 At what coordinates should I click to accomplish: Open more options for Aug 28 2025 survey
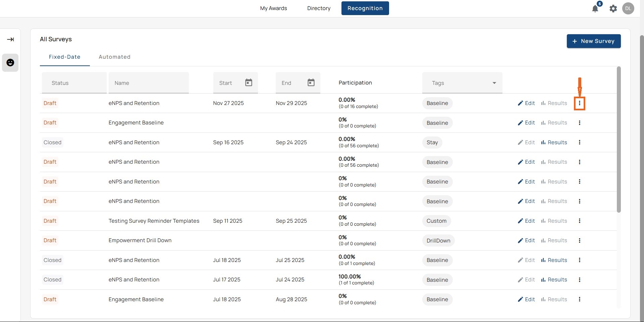(x=579, y=300)
